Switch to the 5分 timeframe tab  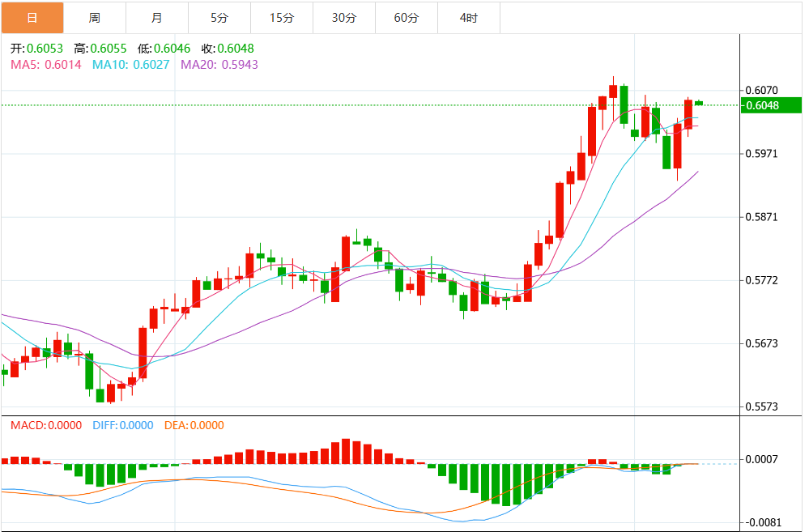click(x=219, y=18)
